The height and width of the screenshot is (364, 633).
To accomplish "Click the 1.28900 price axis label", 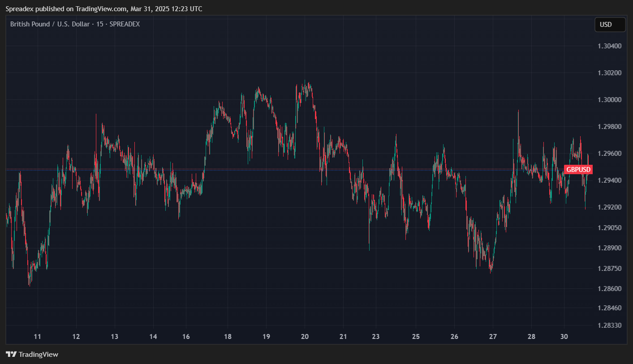I will coord(610,248).
